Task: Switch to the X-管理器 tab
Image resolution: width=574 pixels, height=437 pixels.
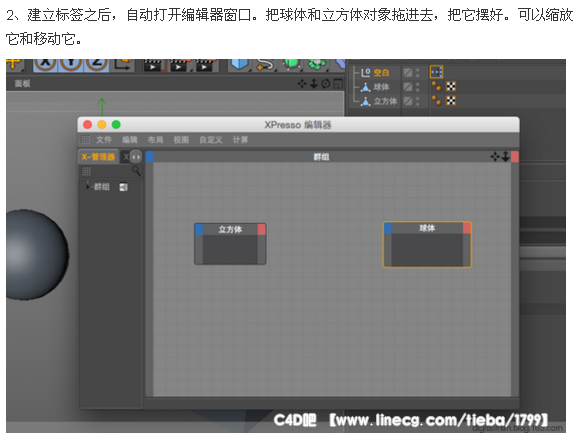Action: pos(98,157)
